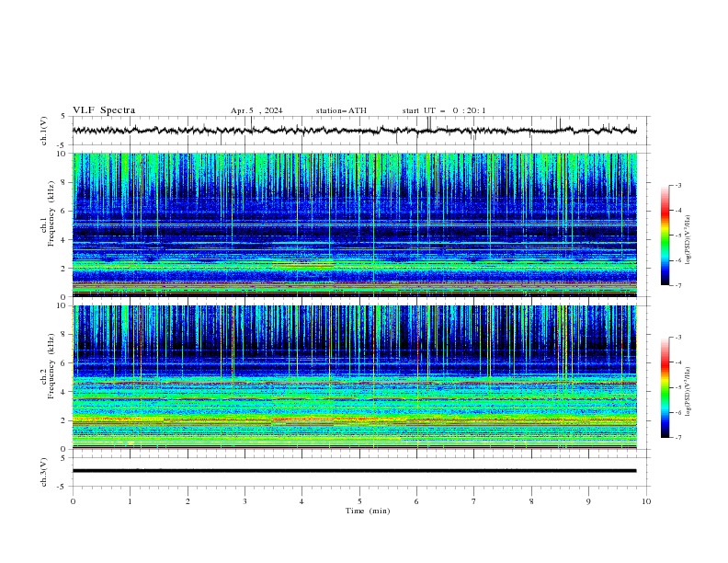Click the "-7" label on ch.1 color bar
Screen dimensions: 728x563
(x=678, y=285)
